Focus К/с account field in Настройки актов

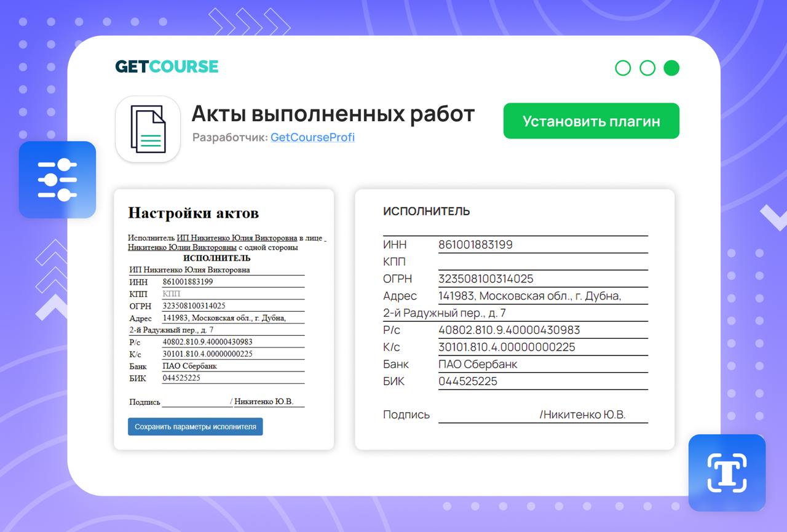(233, 354)
